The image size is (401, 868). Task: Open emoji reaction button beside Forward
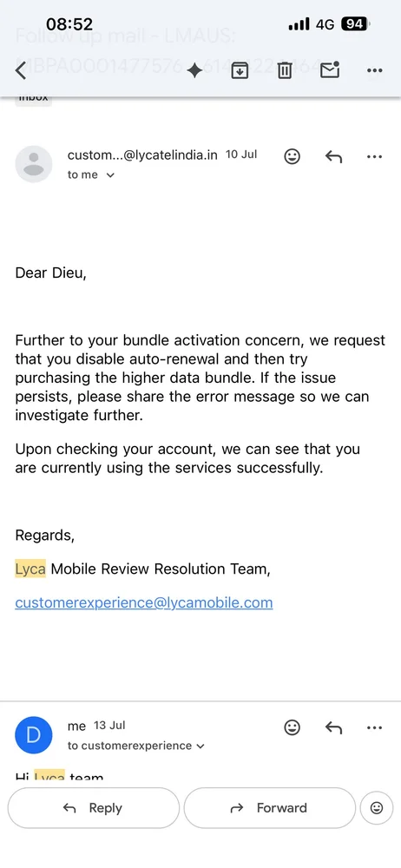[377, 807]
